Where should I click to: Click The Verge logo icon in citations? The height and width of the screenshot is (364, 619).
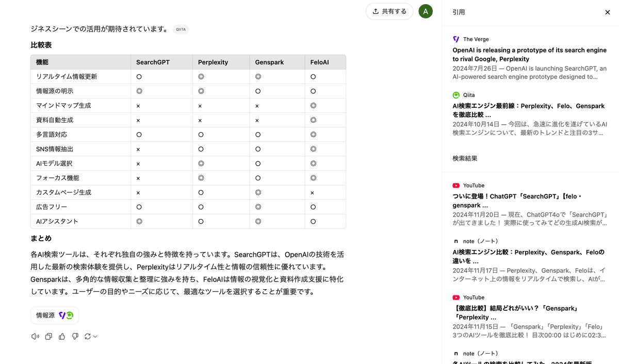456,39
